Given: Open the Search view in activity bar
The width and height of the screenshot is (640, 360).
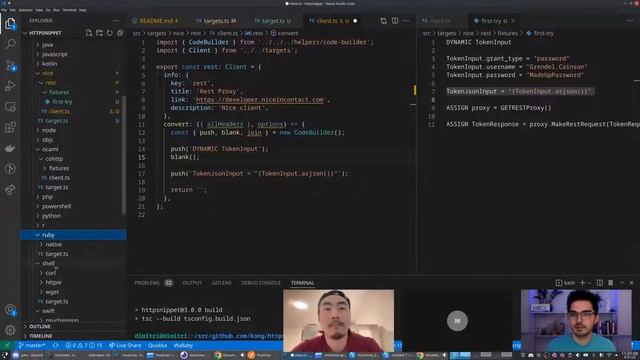Looking at the screenshot, I should pos(10,44).
